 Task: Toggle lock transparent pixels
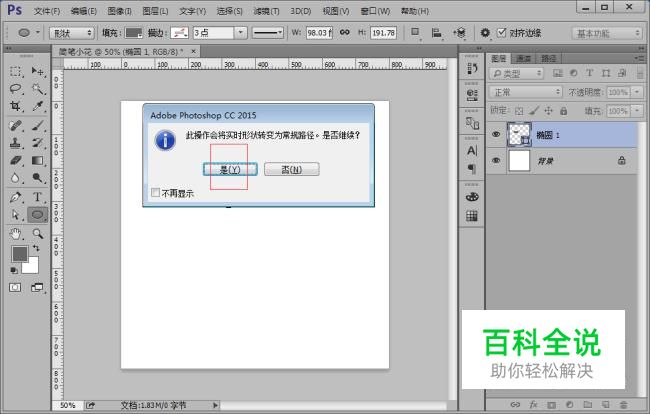pyautogui.click(x=519, y=111)
